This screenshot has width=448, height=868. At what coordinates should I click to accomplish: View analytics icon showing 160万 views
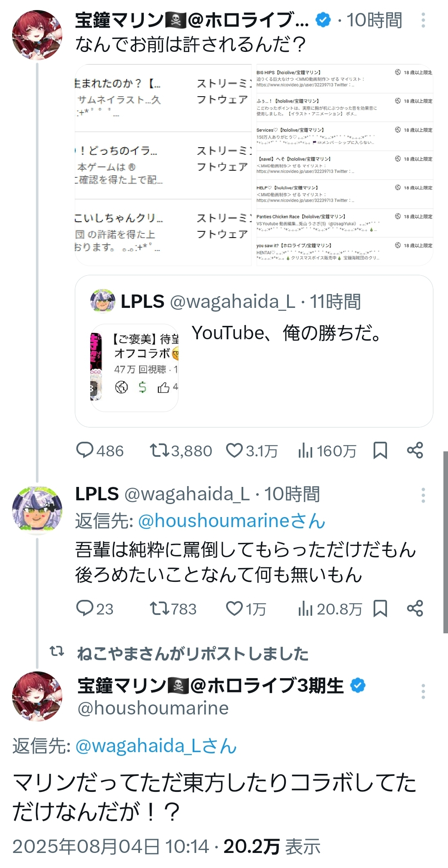pyautogui.click(x=305, y=451)
